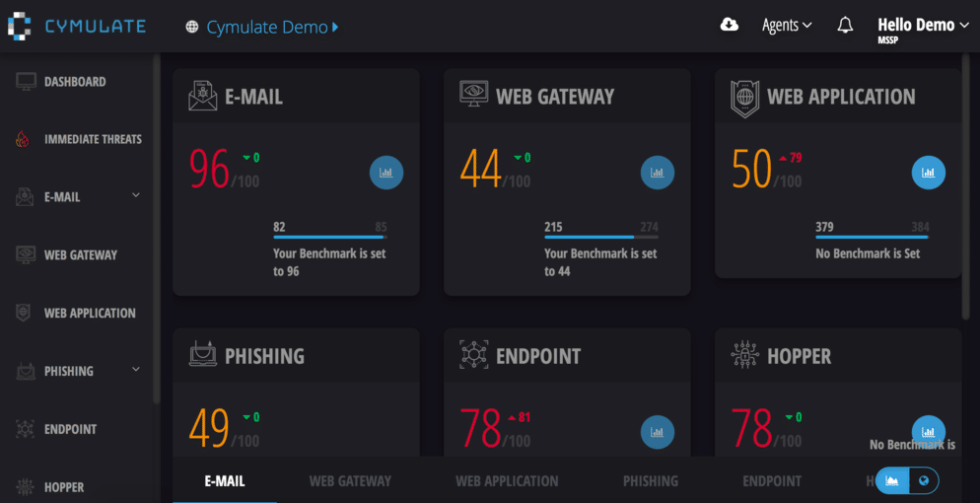Select the E-MAIL bottom tab
Screen dimensions: 980x503
225,481
